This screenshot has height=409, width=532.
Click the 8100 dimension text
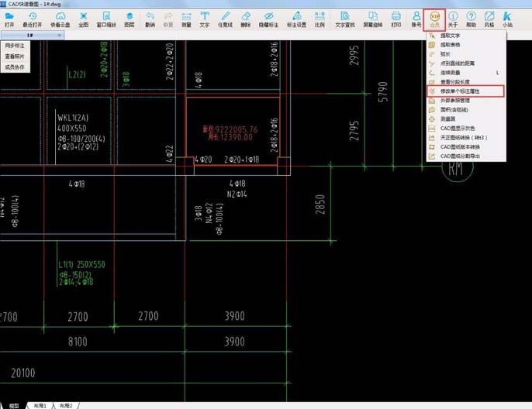(78, 342)
